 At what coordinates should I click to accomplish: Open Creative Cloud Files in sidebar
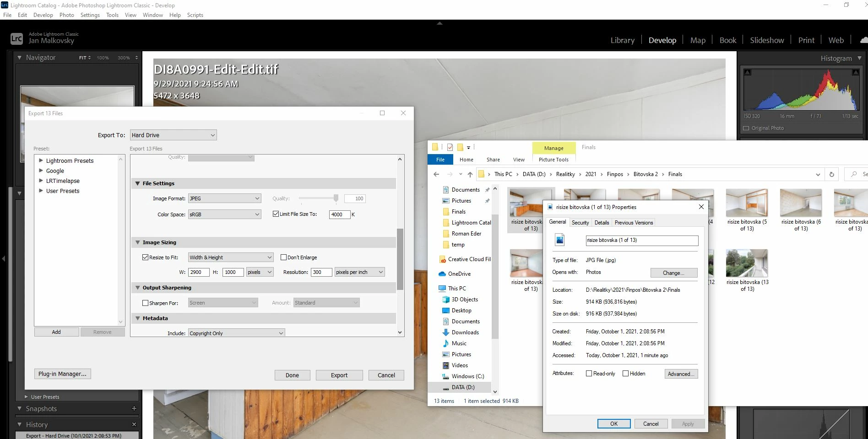point(465,259)
